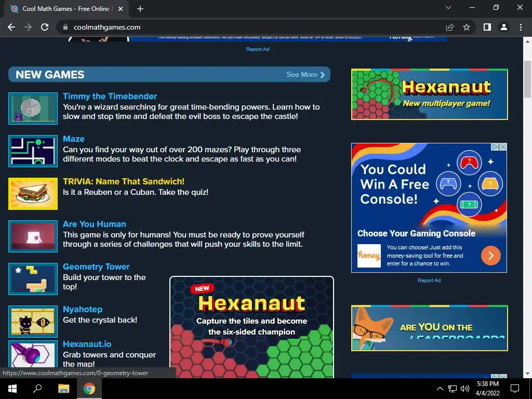Close the console ad with X icon
This screenshot has width=532, height=399.
click(x=503, y=147)
